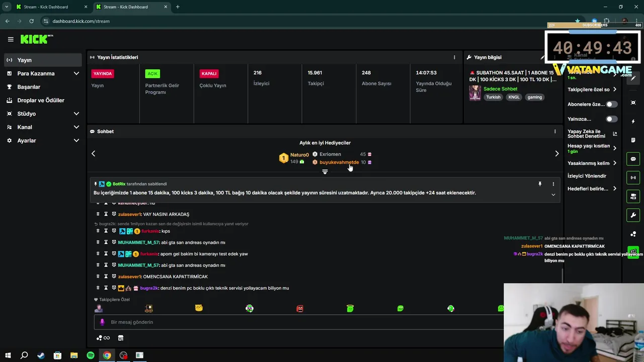The height and width of the screenshot is (362, 644).
Task: Toggle the Yalnızca... chat mode switch
Action: point(611,119)
